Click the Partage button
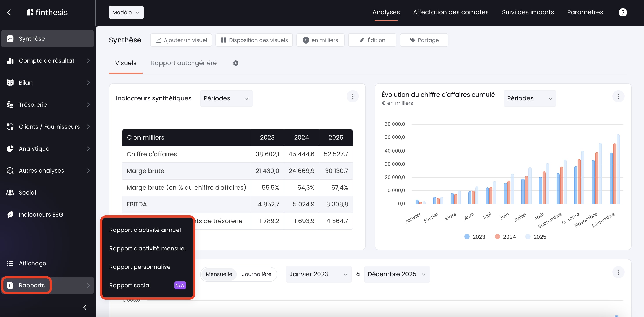This screenshot has height=317, width=644. click(424, 40)
